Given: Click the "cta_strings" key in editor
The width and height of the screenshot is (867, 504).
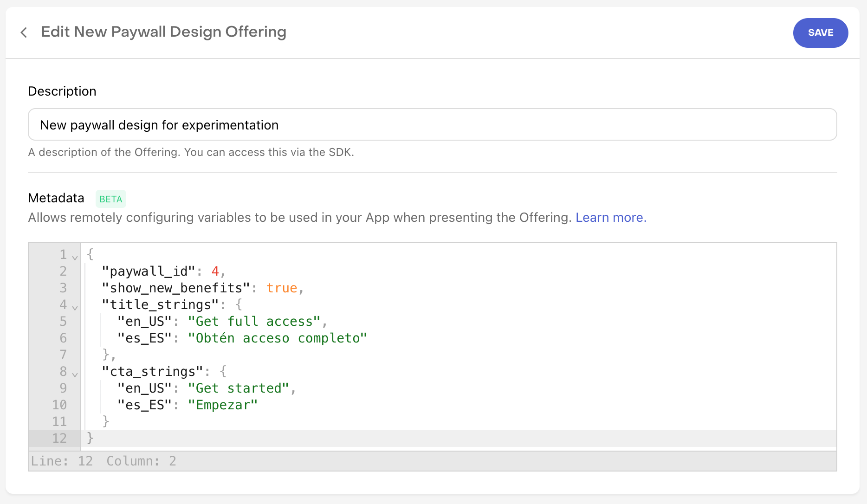Looking at the screenshot, I should [x=152, y=372].
